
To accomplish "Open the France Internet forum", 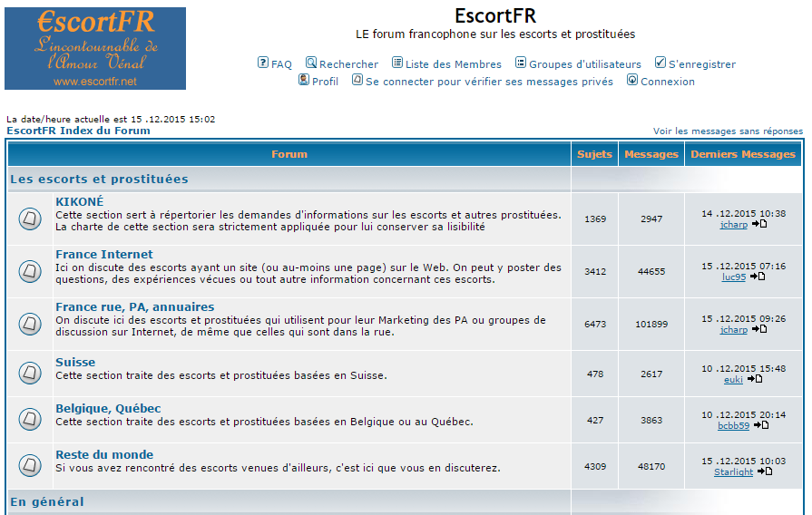I will [x=104, y=254].
